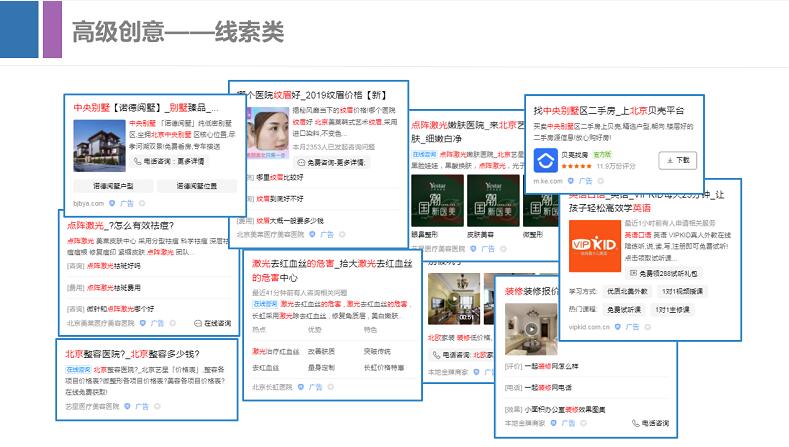This screenshot has width=789, height=447.
Task: Click 免费咨询-更多详情 under eyebrow ad
Action: click(330, 161)
